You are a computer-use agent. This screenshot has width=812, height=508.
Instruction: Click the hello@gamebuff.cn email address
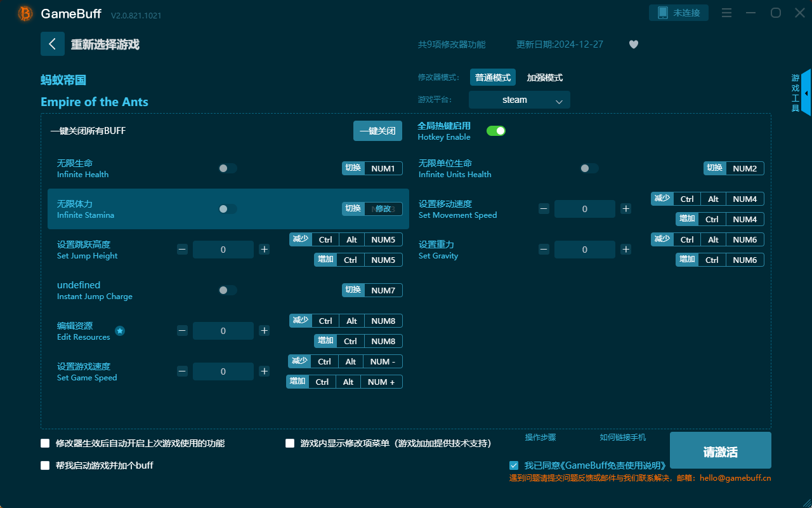tap(735, 478)
